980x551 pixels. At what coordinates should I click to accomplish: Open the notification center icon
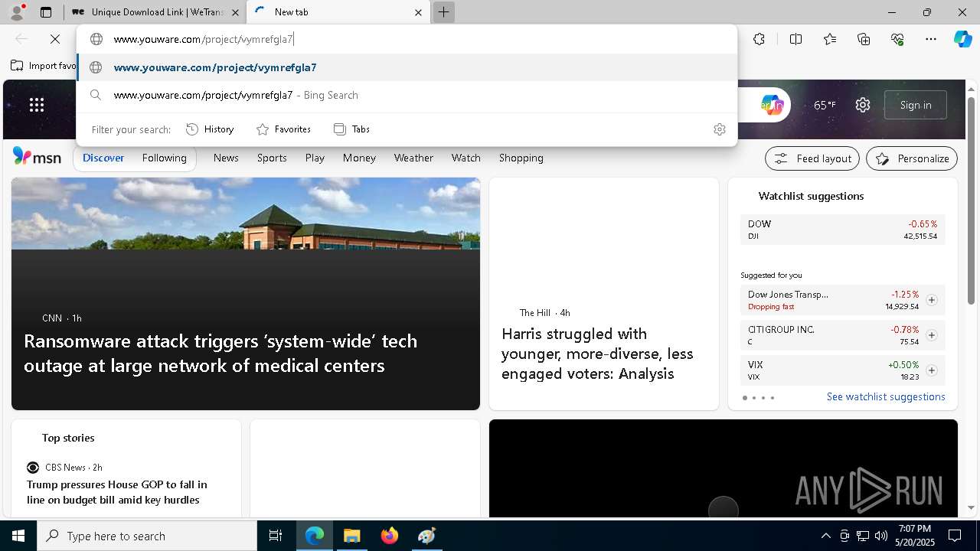pyautogui.click(x=955, y=536)
